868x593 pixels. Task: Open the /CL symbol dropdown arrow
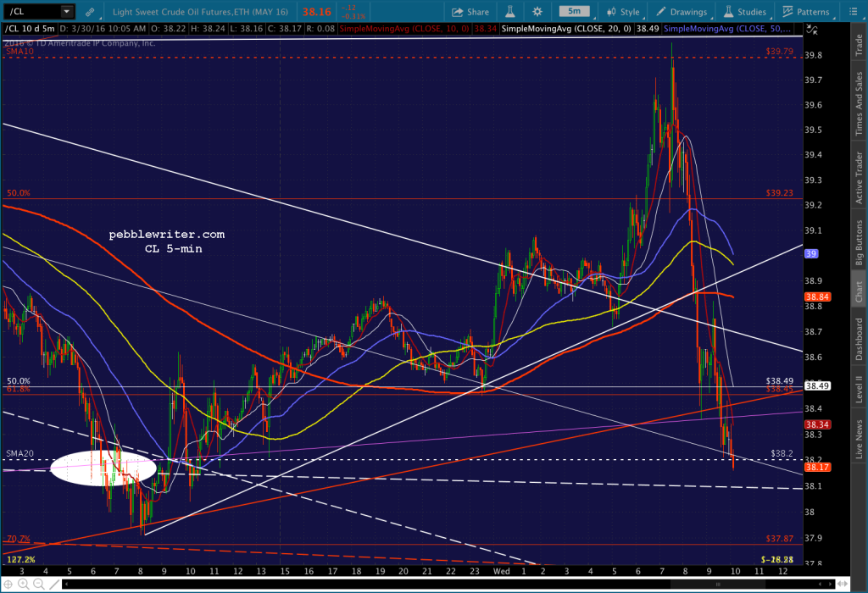pyautogui.click(x=66, y=11)
